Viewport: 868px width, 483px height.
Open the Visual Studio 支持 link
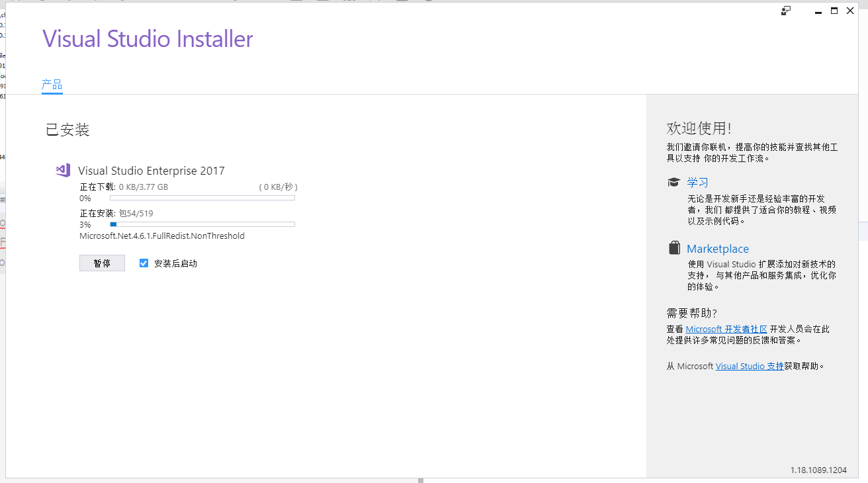749,366
